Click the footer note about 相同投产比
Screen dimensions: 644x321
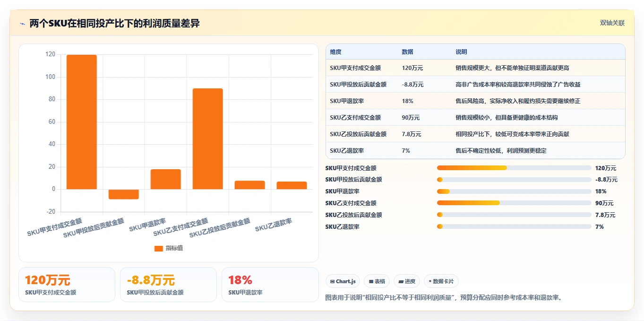[x=444, y=298]
